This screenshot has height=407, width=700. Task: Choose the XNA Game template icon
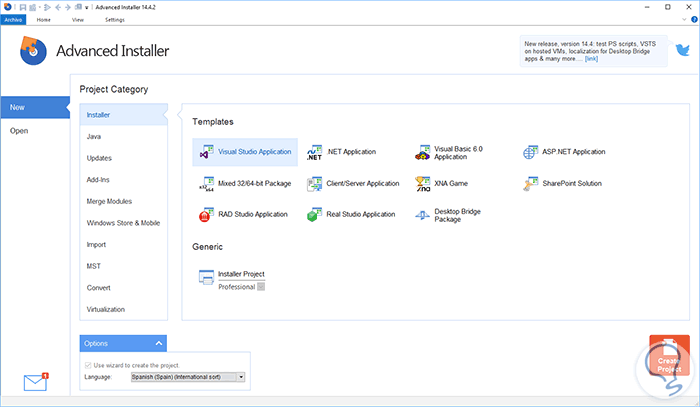tap(422, 183)
